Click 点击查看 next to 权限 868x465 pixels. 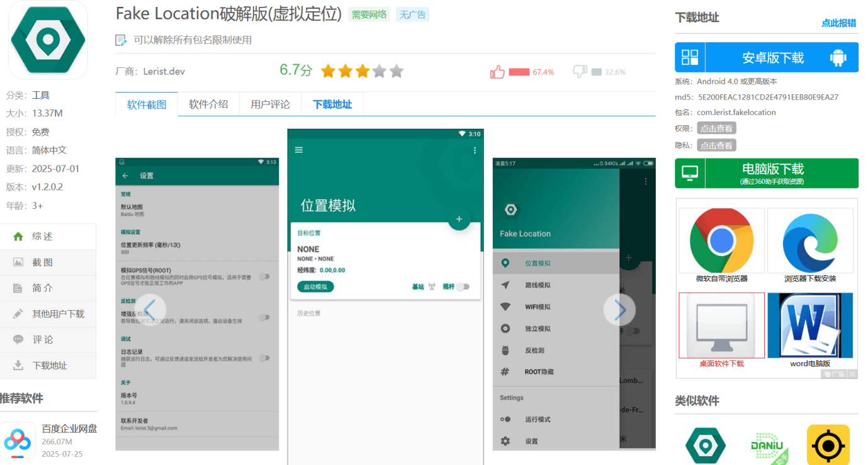(717, 128)
